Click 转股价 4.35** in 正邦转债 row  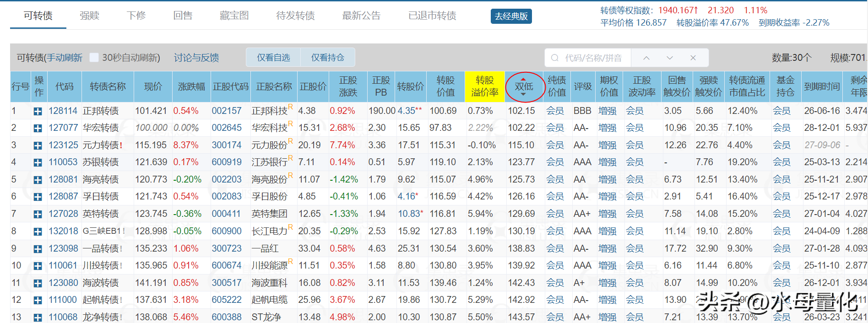(410, 111)
